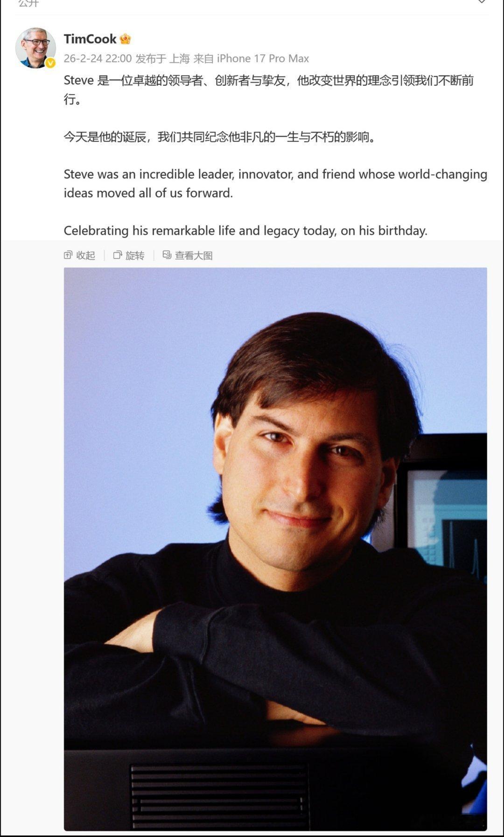This screenshot has height=837, width=504.
Task: Open the post timestamp 26-2-24 22:00
Action: pyautogui.click(x=98, y=58)
